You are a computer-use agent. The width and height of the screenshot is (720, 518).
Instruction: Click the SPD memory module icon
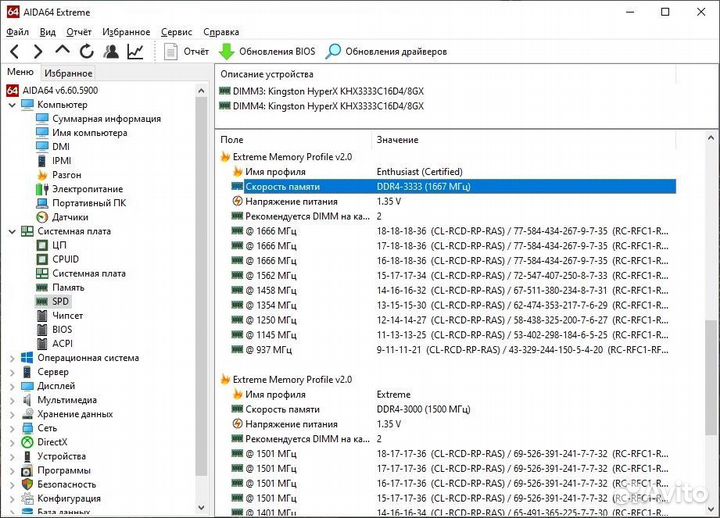(42, 302)
